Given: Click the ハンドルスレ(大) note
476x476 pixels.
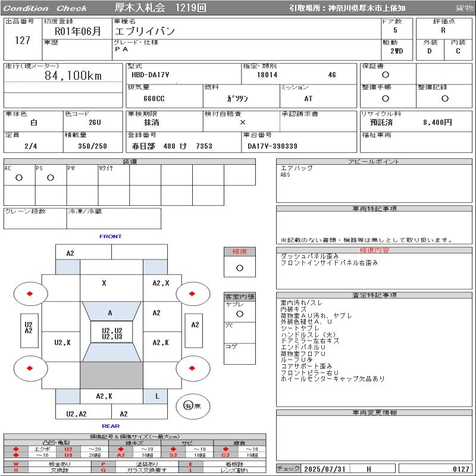Looking at the screenshot, I should point(308,334).
